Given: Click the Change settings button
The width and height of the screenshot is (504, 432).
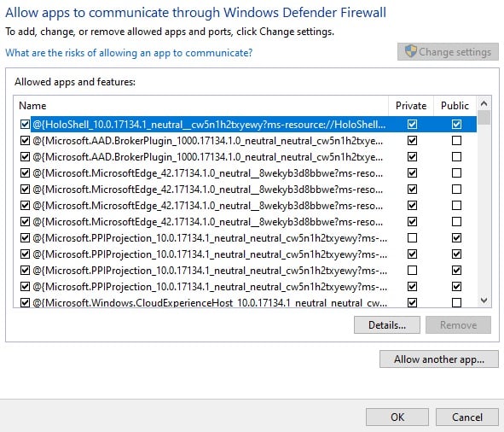Looking at the screenshot, I should coord(448,51).
